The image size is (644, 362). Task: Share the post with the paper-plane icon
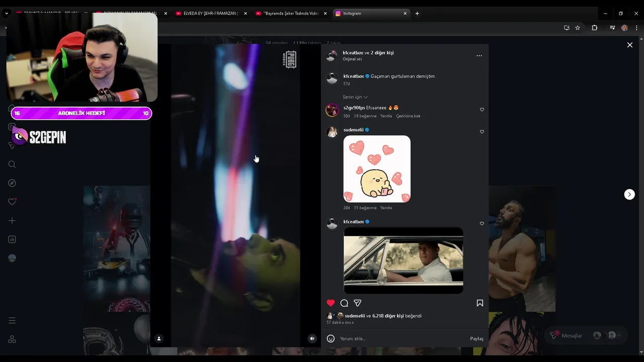click(x=358, y=303)
